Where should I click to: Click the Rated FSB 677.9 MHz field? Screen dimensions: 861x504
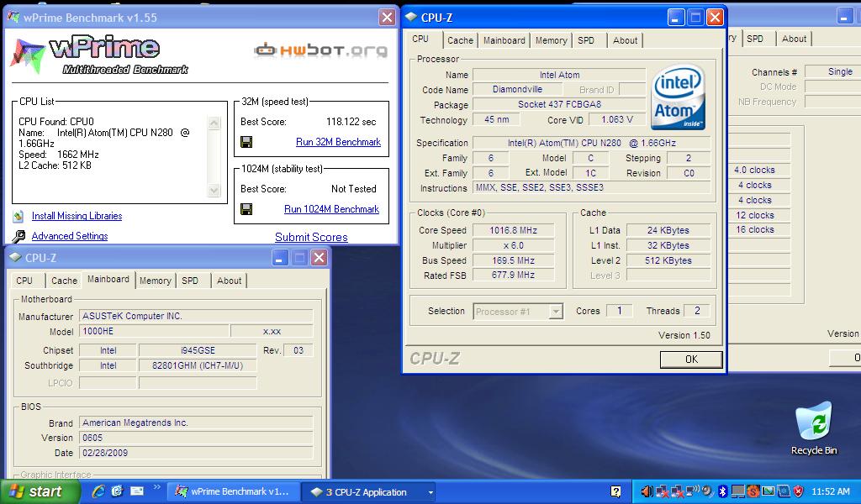click(514, 276)
